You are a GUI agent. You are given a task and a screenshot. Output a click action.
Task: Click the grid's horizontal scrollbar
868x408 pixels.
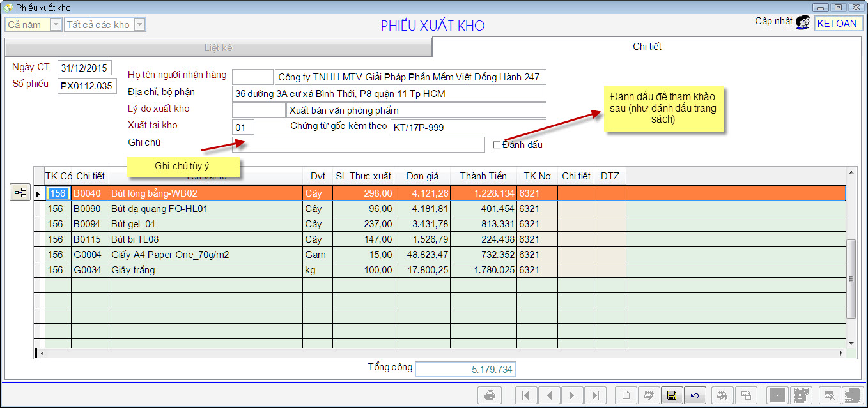(x=441, y=353)
